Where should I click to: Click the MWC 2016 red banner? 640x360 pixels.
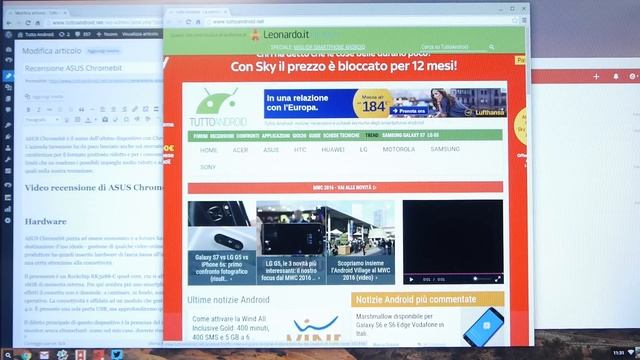pos(345,187)
